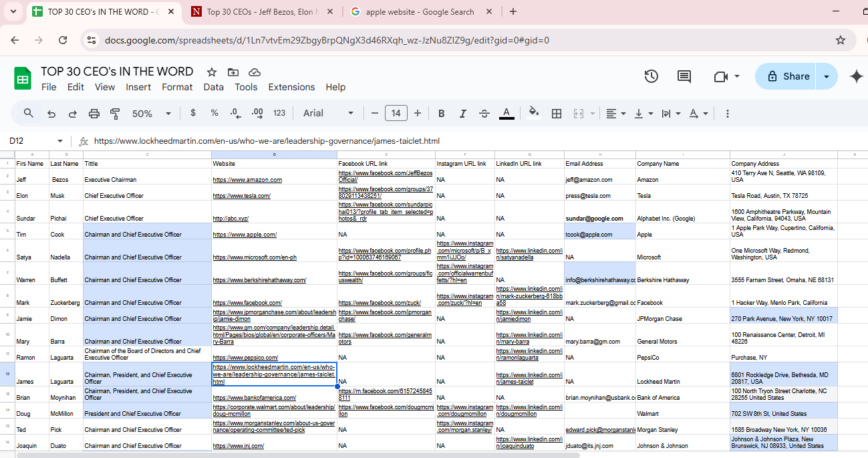Screen dimensions: 868x458
Task: Activate the paint format tool
Action: pyautogui.click(x=115, y=114)
